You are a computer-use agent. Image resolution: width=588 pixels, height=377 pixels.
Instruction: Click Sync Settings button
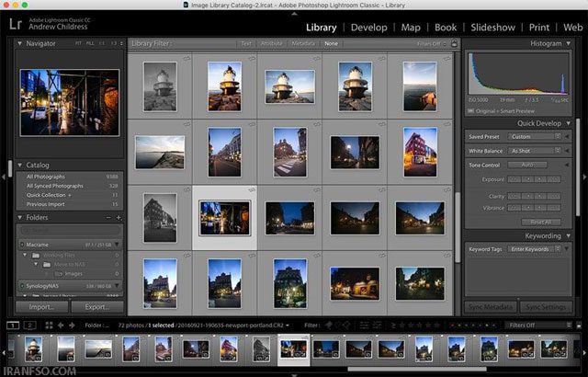point(546,307)
